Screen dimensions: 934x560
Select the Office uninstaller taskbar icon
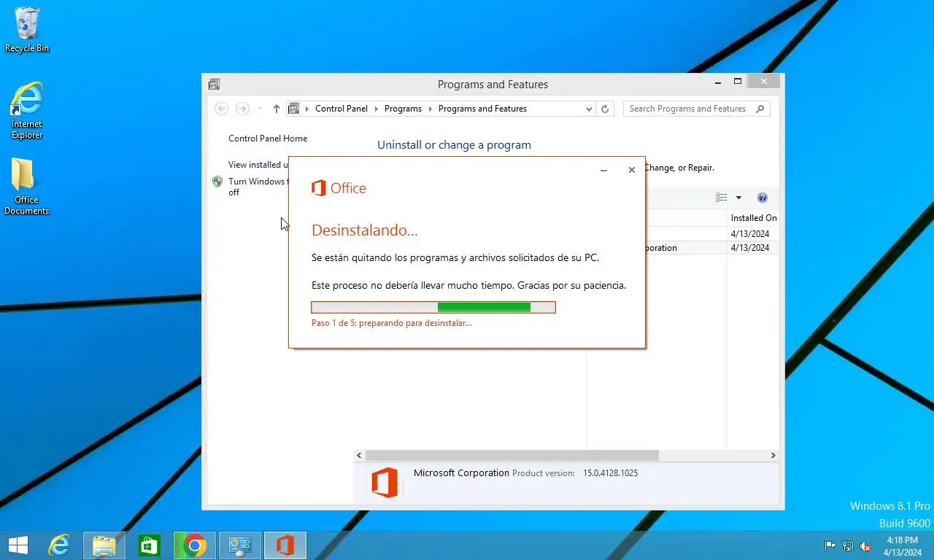pos(285,545)
